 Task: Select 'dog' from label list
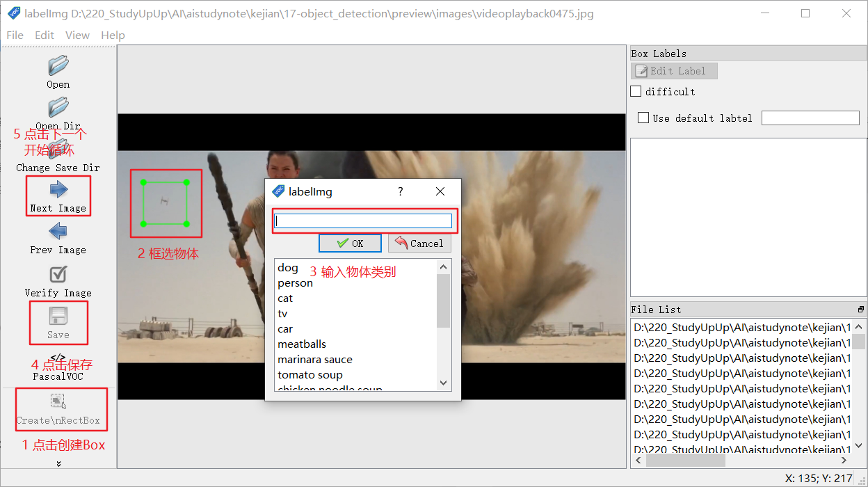pos(288,268)
